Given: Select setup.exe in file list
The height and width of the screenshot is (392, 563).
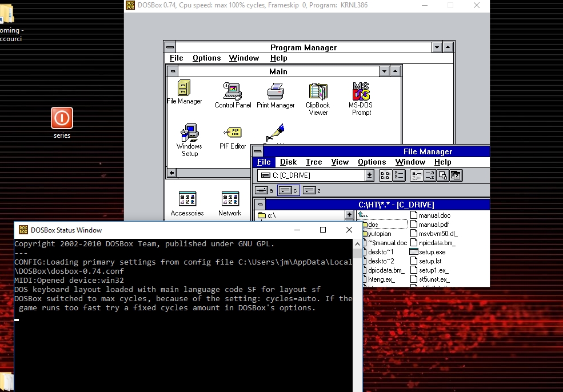Looking at the screenshot, I should (432, 252).
